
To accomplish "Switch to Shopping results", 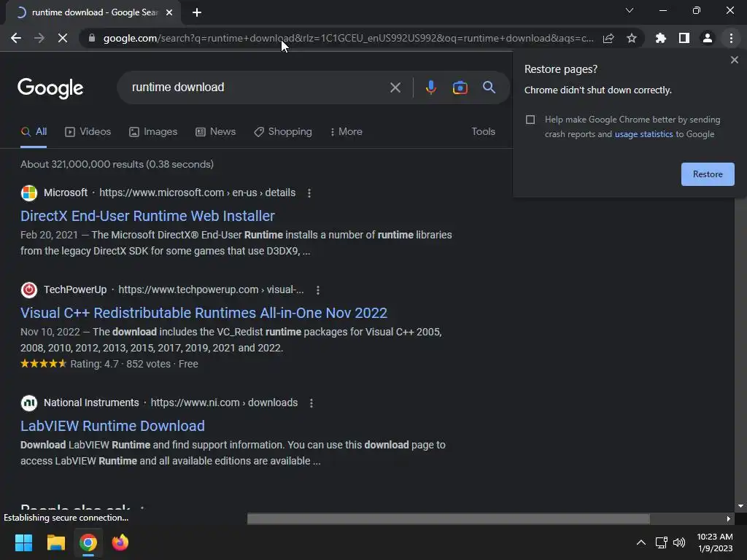I will (283, 132).
